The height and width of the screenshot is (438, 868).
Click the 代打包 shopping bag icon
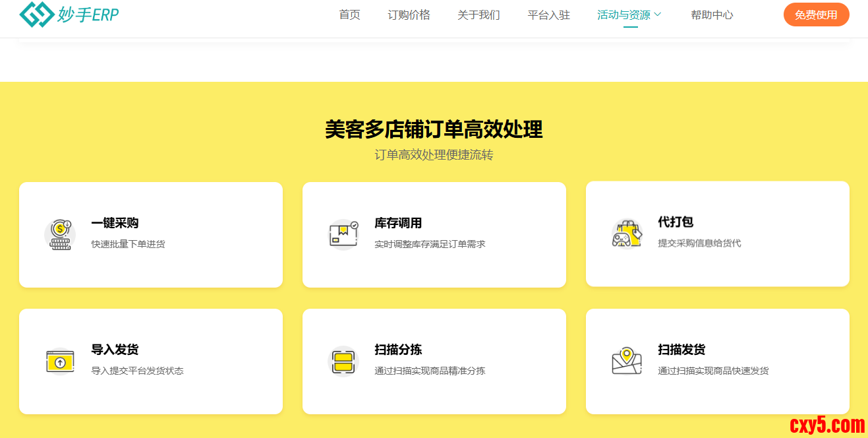pyautogui.click(x=627, y=234)
